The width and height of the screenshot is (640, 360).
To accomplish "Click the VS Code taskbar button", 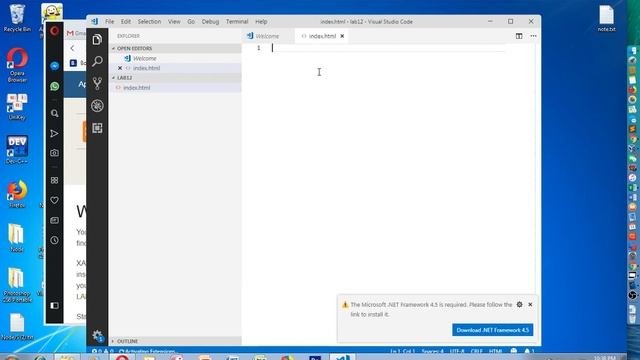I will coord(342,357).
